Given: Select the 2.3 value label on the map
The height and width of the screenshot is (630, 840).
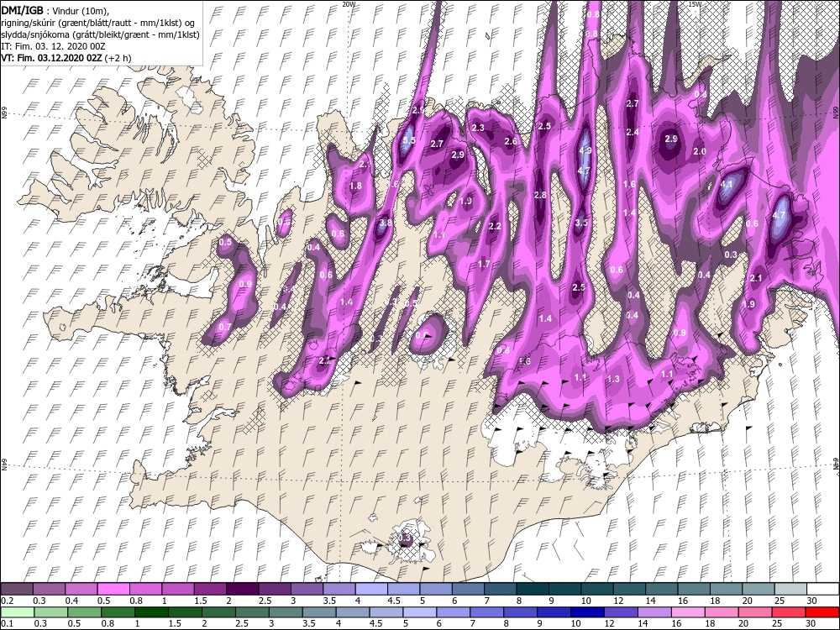Looking at the screenshot, I should [478, 128].
